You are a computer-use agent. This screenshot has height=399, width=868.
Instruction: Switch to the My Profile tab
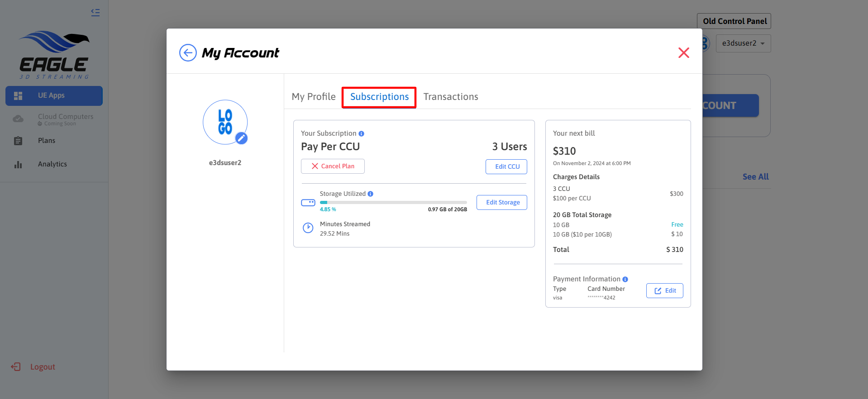(x=314, y=97)
